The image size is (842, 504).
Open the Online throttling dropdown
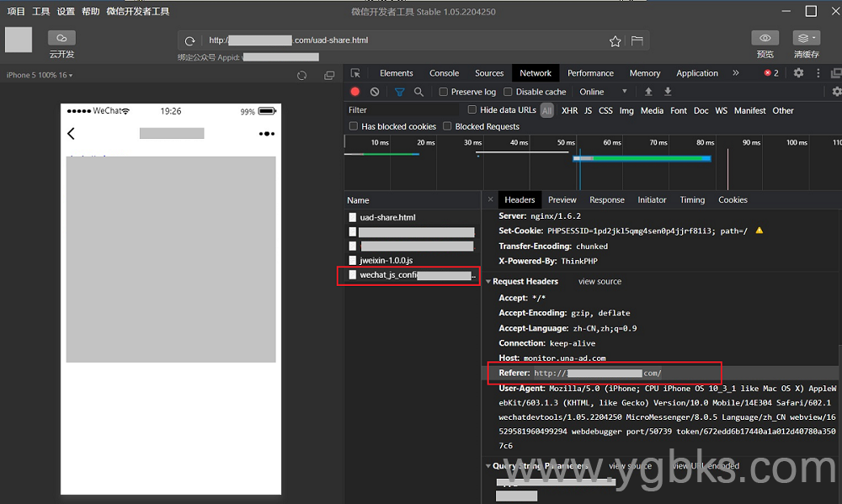[603, 92]
